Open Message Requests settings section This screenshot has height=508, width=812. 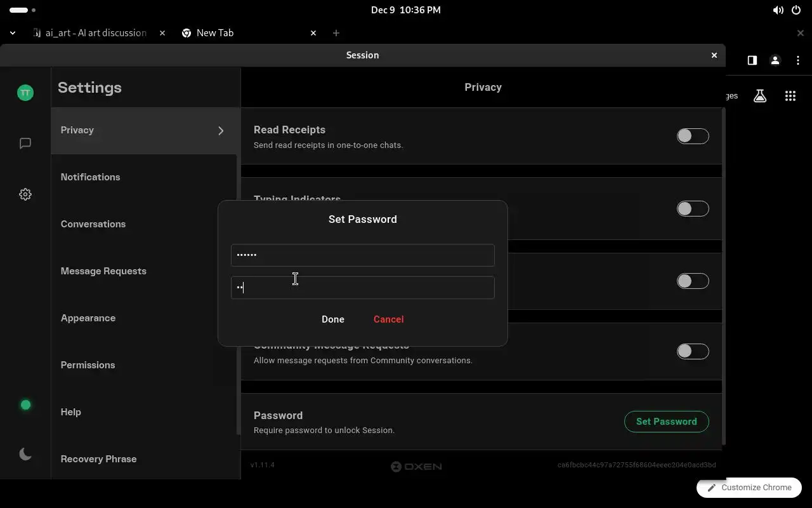point(144,271)
